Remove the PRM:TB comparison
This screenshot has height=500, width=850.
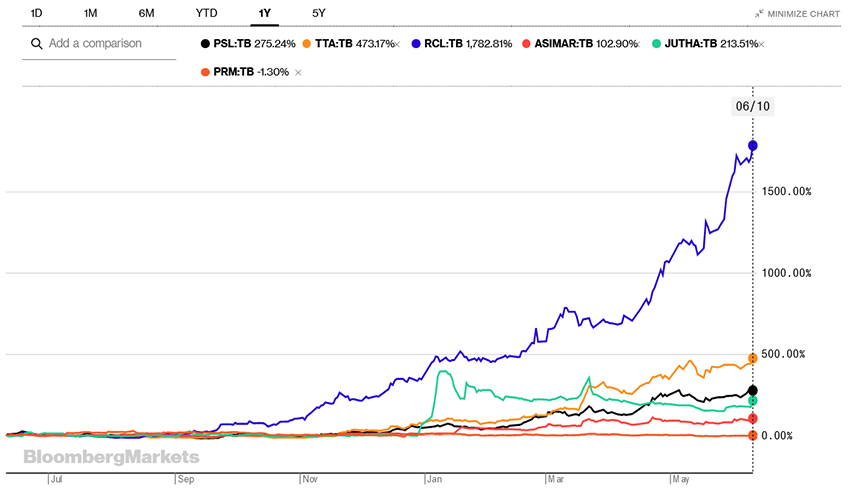[x=298, y=73]
